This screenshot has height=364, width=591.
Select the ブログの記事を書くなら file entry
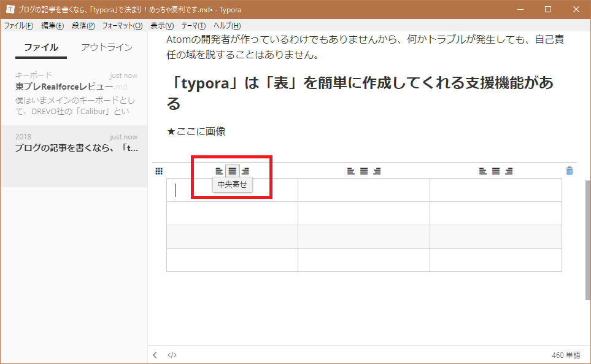pos(74,156)
